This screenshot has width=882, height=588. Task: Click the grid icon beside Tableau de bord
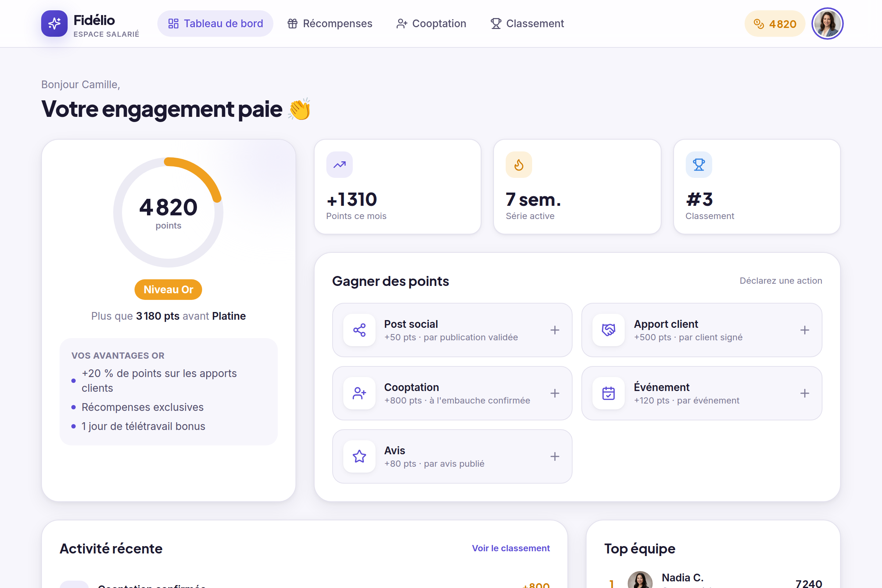point(173,24)
